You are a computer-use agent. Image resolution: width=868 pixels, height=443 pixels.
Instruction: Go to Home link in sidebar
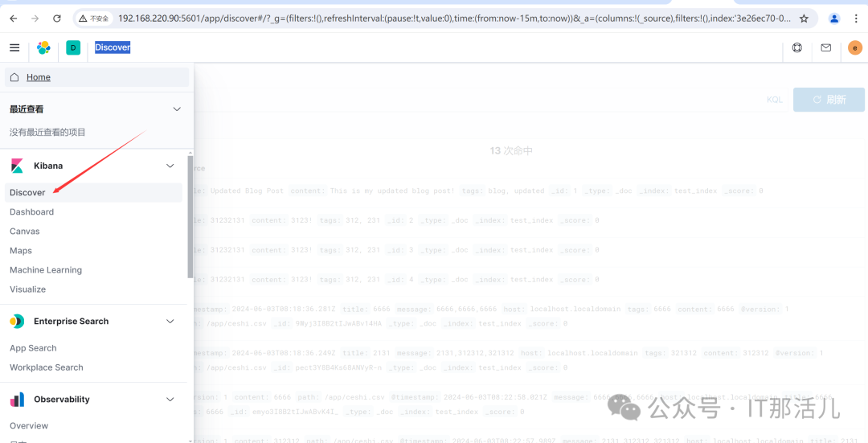click(x=39, y=77)
